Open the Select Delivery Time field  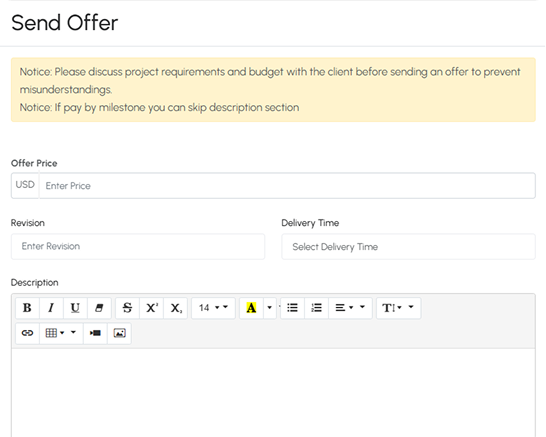click(x=408, y=247)
